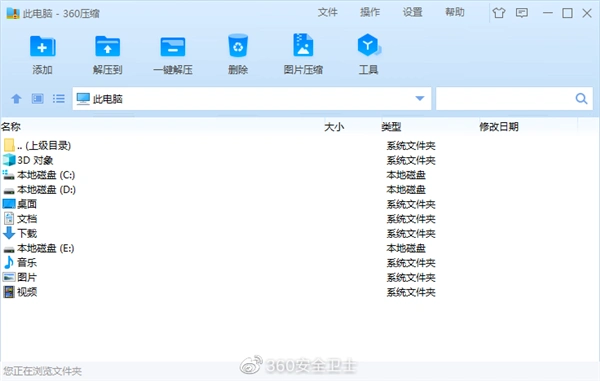Open the 文件 (File) menu
The image size is (600, 381).
point(328,12)
